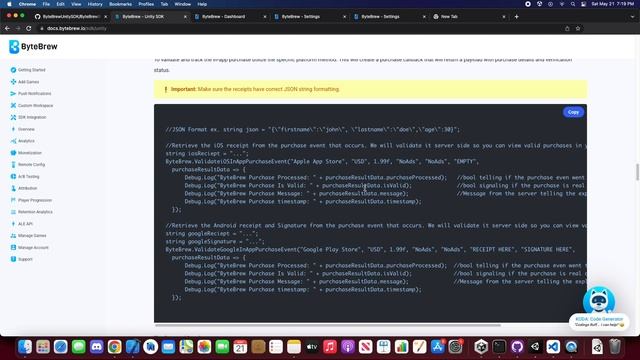Open GitHub Desktop from the Dock
This screenshot has height=360, width=640.
coord(517,347)
